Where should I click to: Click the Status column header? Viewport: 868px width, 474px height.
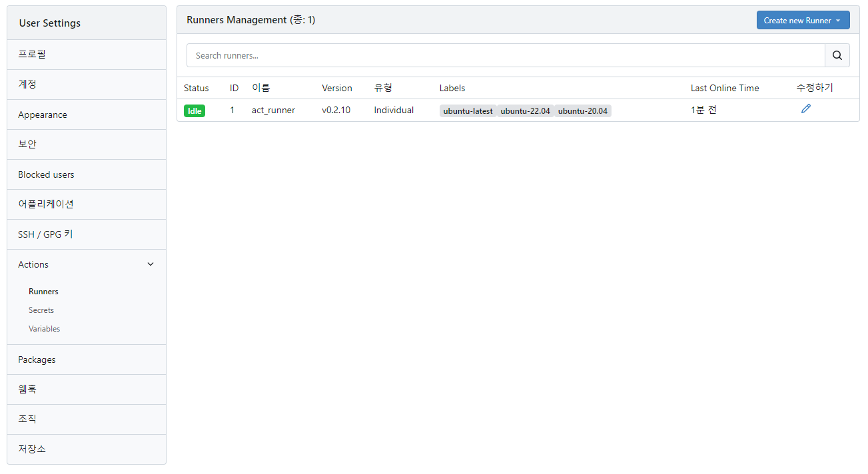(x=197, y=88)
